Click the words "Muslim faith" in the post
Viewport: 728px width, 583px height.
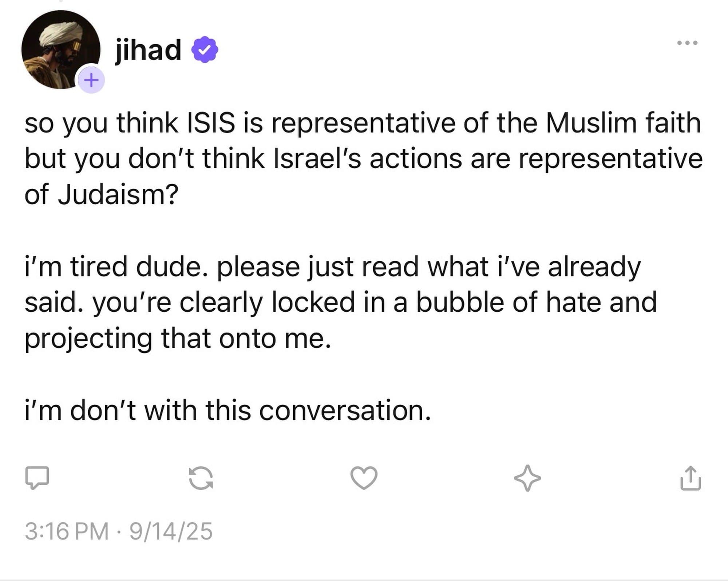pyautogui.click(x=623, y=123)
